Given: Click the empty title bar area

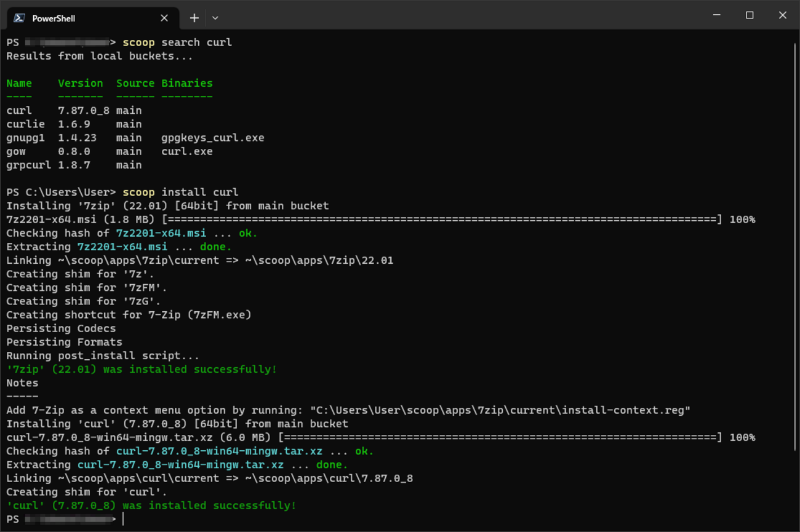Looking at the screenshot, I should coord(462,15).
